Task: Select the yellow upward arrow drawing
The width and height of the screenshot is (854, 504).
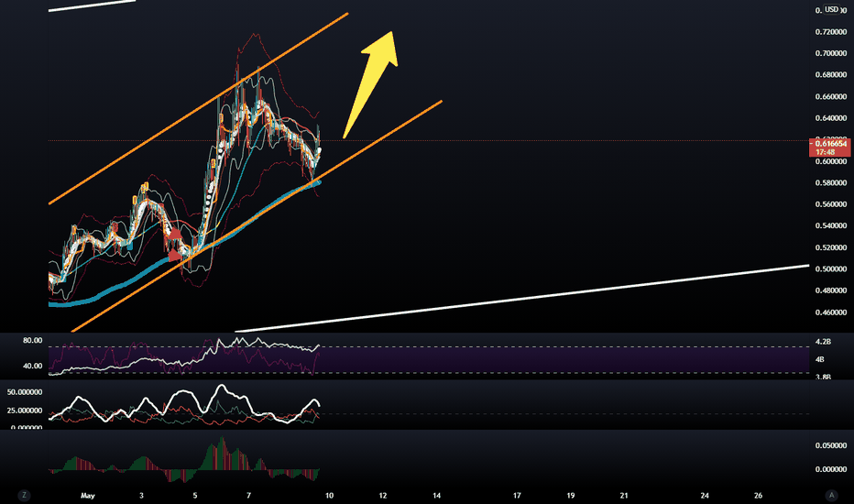Action: [x=371, y=84]
